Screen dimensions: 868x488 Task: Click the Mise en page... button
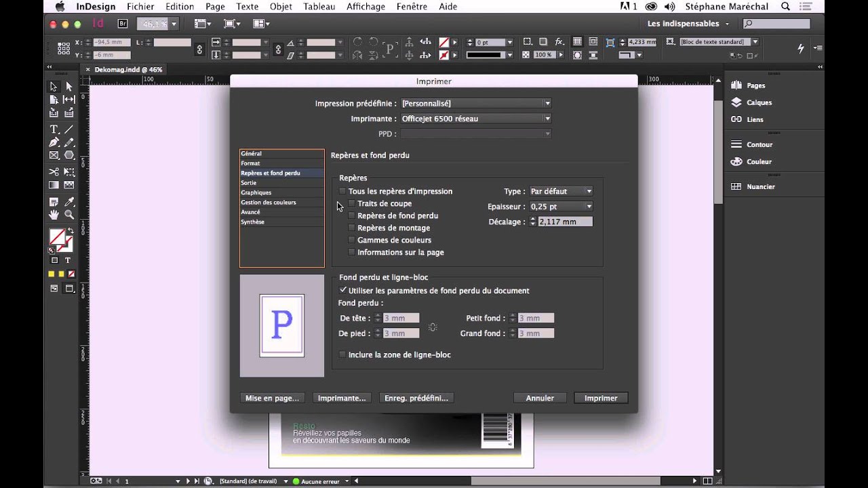pos(272,398)
